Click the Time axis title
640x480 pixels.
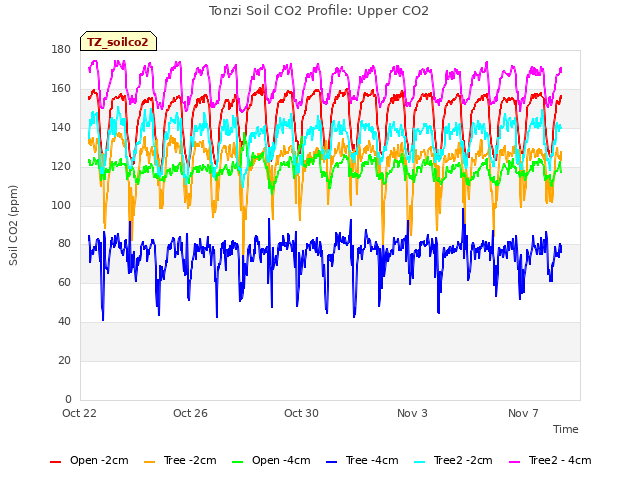click(x=566, y=429)
